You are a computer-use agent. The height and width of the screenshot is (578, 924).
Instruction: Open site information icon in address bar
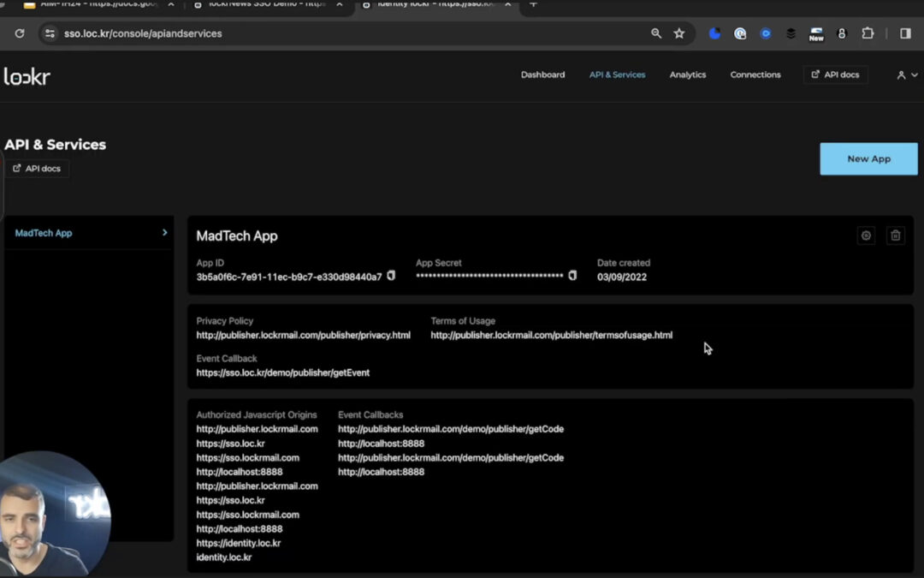pyautogui.click(x=50, y=33)
